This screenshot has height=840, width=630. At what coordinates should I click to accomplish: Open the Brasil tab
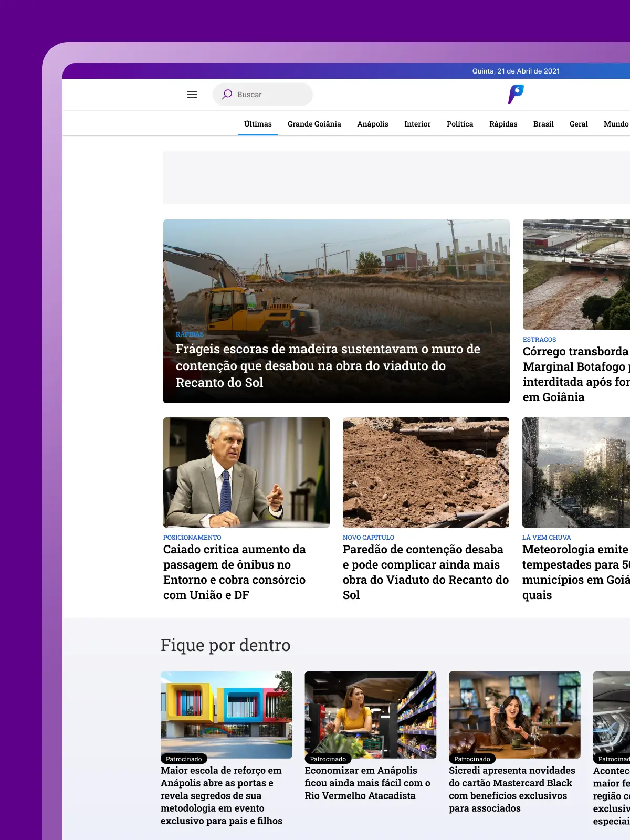[x=543, y=124]
